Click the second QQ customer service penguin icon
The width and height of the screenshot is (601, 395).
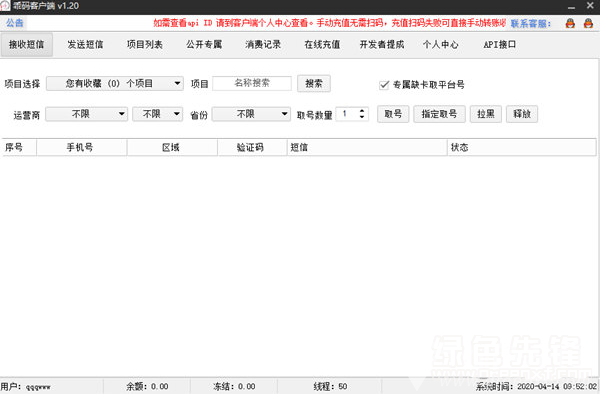click(588, 23)
